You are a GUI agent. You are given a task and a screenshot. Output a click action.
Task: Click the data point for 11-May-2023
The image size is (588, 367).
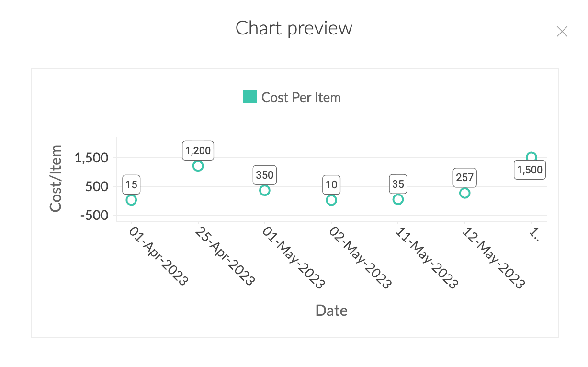(x=398, y=199)
